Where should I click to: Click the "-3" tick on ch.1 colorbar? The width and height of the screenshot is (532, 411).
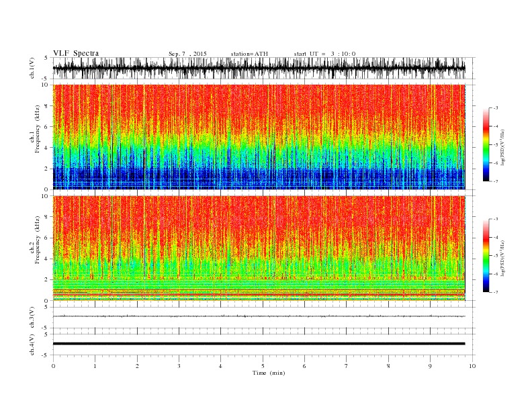coord(496,108)
